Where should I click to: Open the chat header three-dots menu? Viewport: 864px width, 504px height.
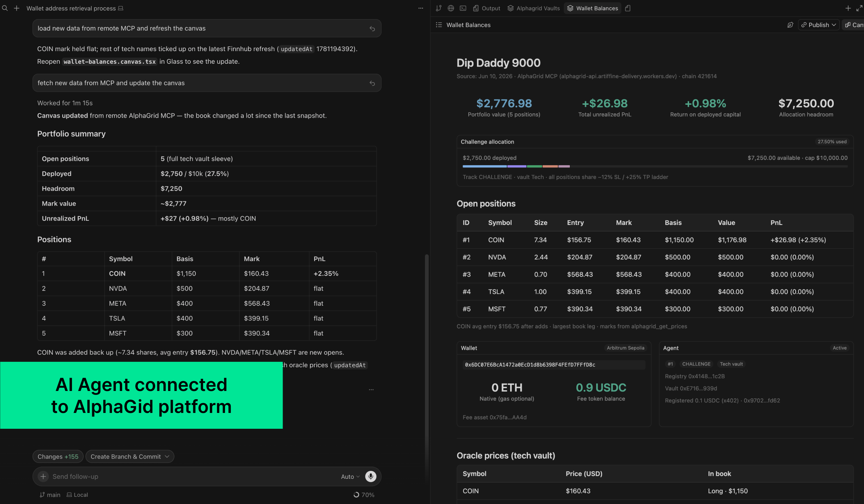coord(420,8)
